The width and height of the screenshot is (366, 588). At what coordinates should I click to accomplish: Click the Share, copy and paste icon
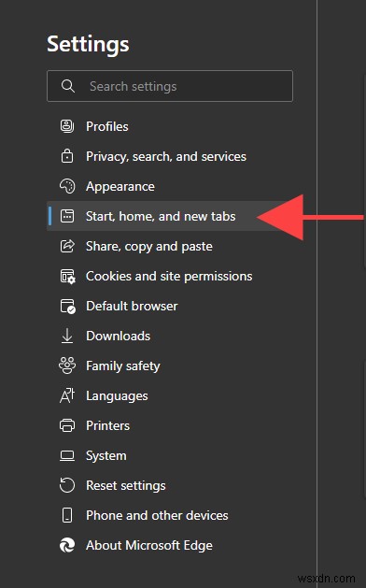(x=67, y=246)
